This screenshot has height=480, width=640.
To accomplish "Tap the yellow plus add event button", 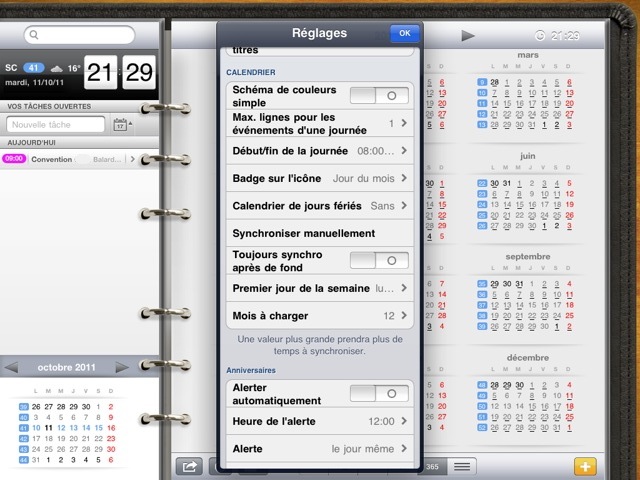I will [x=585, y=466].
